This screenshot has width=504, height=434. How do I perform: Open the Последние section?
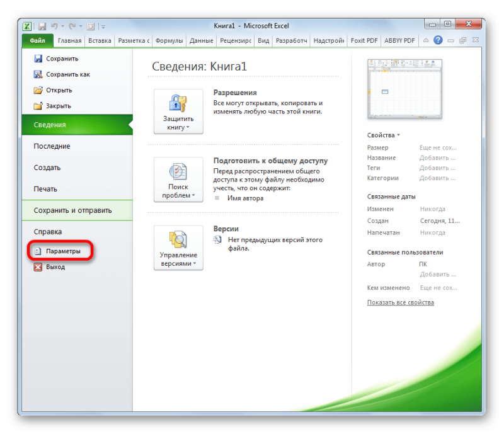tap(77, 146)
